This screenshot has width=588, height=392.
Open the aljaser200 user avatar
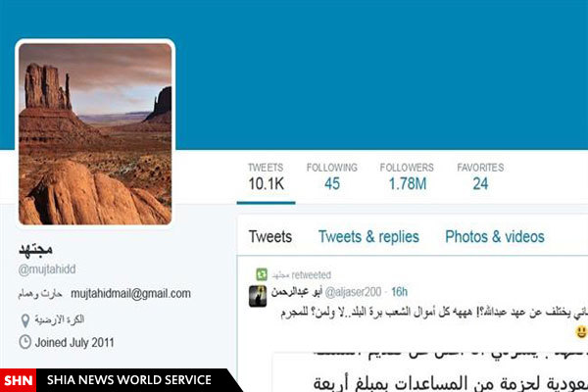pyautogui.click(x=258, y=296)
